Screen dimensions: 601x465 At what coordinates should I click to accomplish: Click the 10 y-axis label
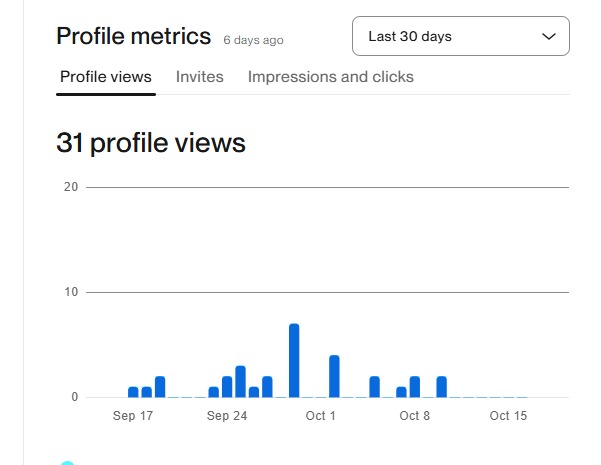71,292
